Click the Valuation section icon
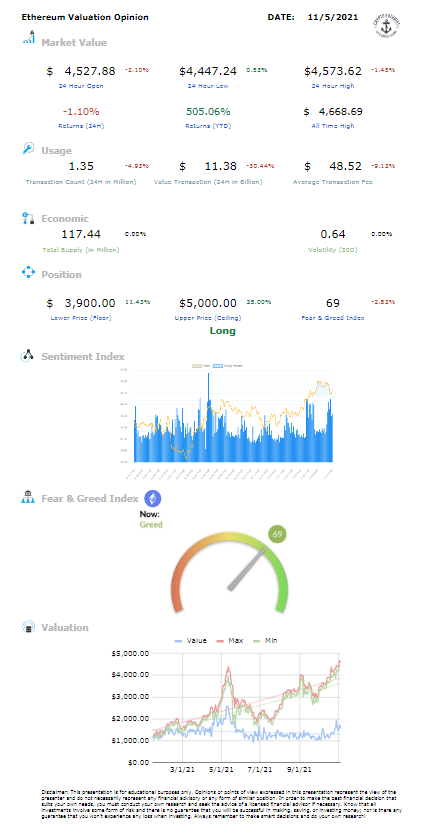Screen dimensions: 431x839 pyautogui.click(x=28, y=627)
